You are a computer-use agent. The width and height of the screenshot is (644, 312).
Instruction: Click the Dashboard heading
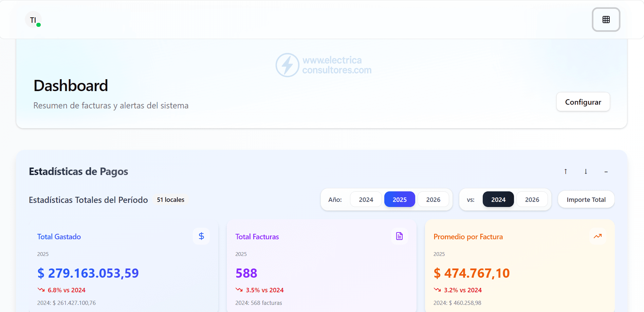70,85
